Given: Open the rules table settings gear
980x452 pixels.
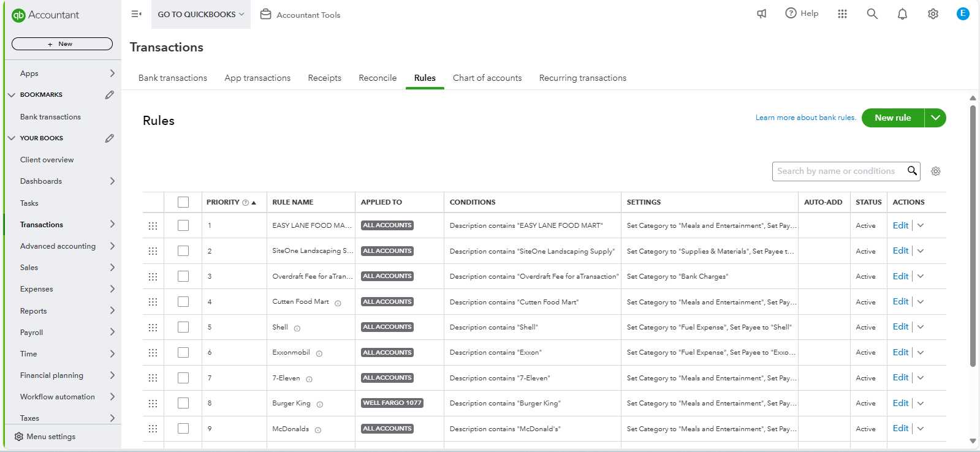Looking at the screenshot, I should [x=935, y=171].
